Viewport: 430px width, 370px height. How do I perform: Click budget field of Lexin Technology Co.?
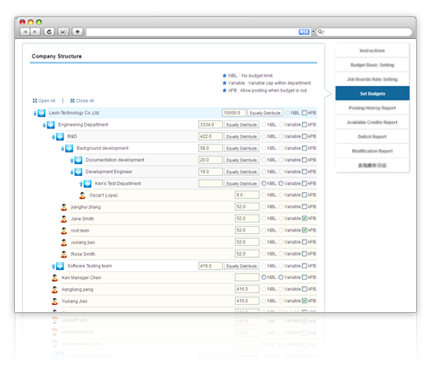tap(234, 113)
